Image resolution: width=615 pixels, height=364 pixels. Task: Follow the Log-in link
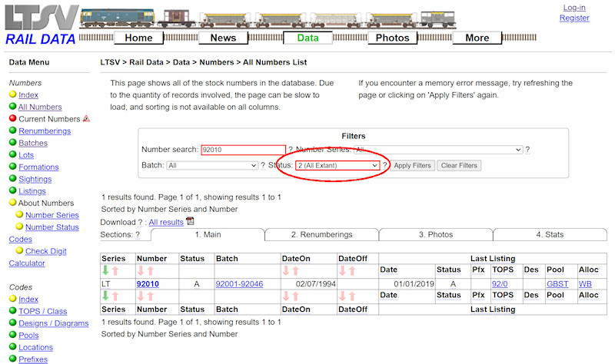pyautogui.click(x=573, y=8)
